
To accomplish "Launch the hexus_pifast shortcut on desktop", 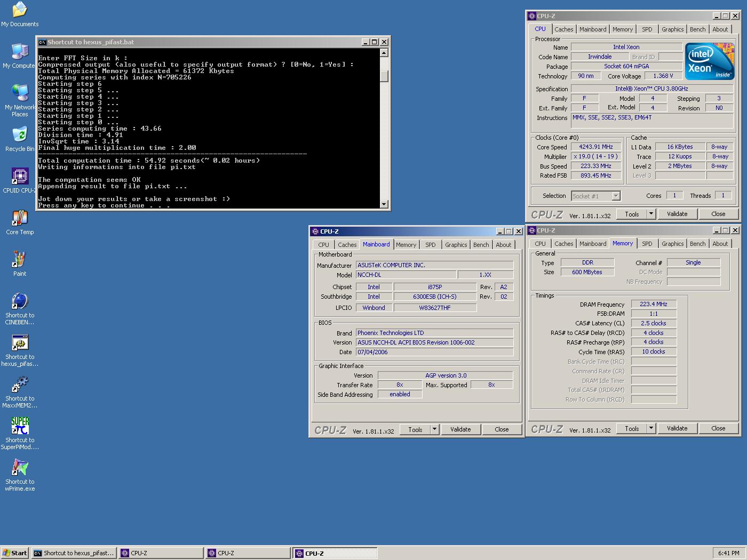I will [x=20, y=350].
